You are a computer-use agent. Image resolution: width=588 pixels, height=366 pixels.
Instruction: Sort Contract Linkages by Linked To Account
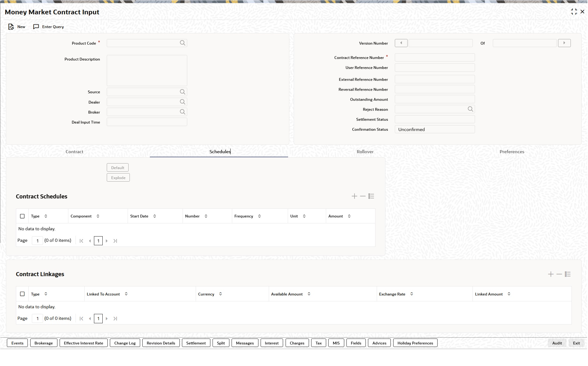point(126,294)
